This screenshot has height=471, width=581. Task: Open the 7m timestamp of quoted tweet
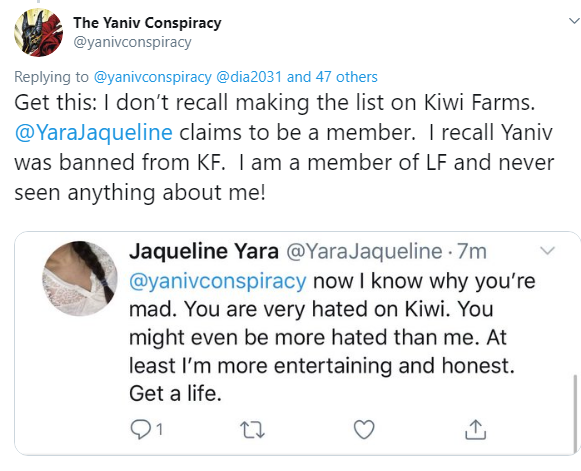[471, 251]
